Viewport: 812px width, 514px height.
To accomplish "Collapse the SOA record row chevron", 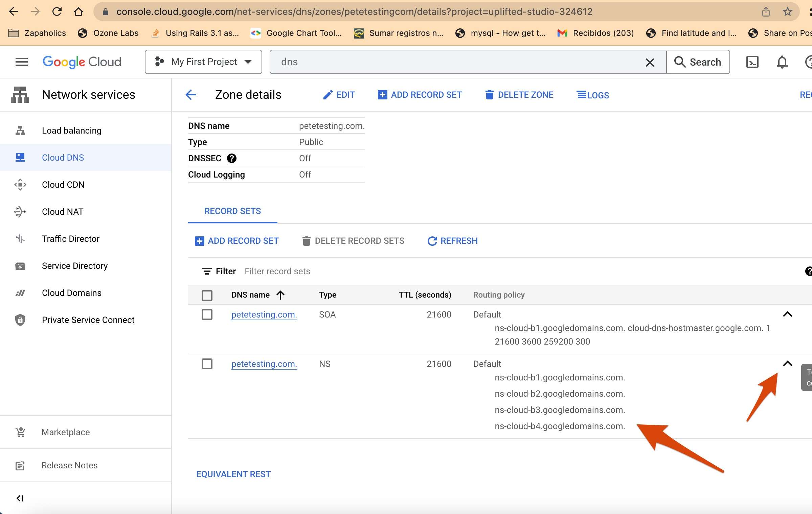I will (787, 314).
